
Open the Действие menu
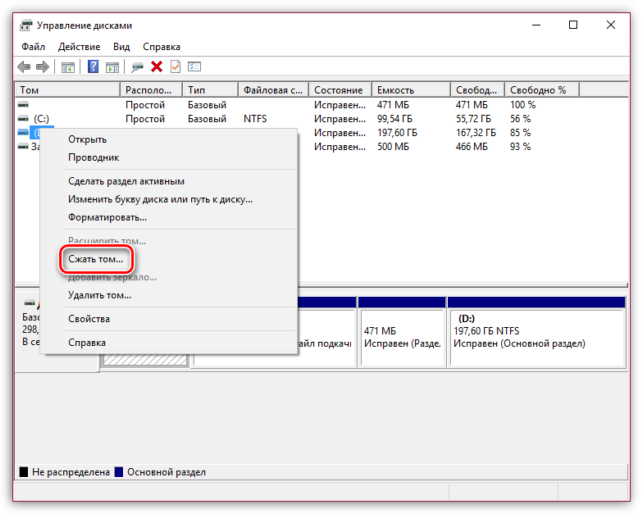tap(79, 47)
